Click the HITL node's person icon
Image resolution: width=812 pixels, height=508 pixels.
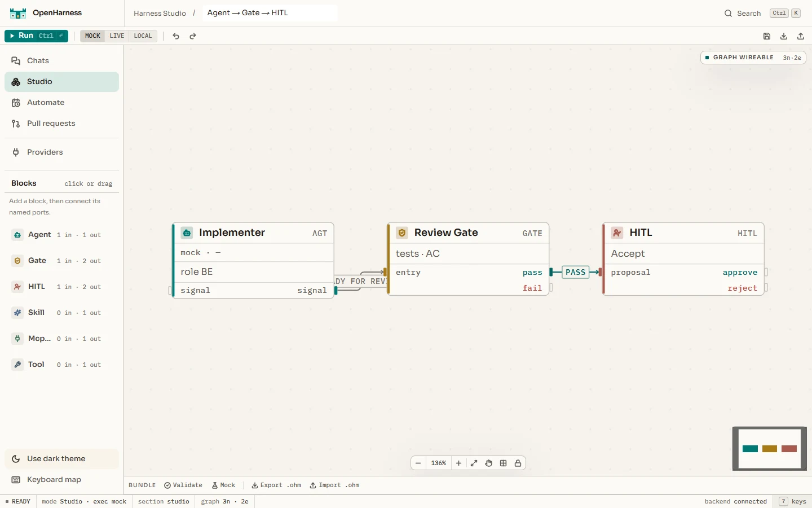617,233
